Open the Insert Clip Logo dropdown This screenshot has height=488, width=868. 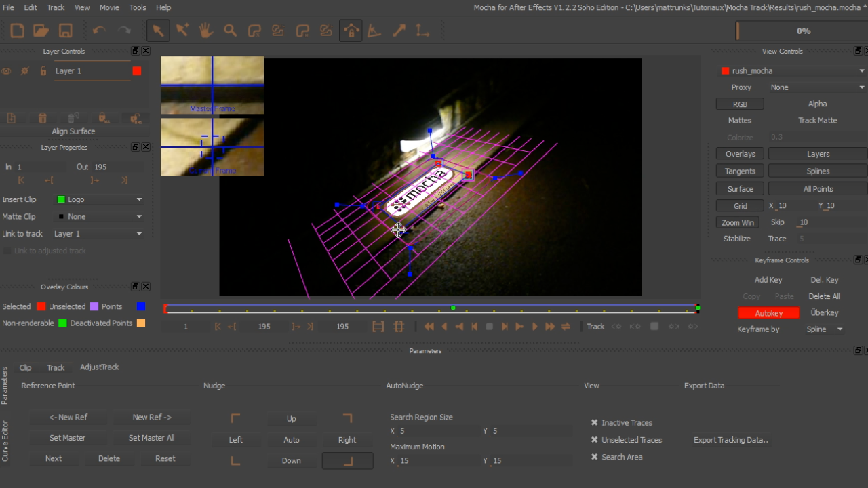tap(99, 199)
